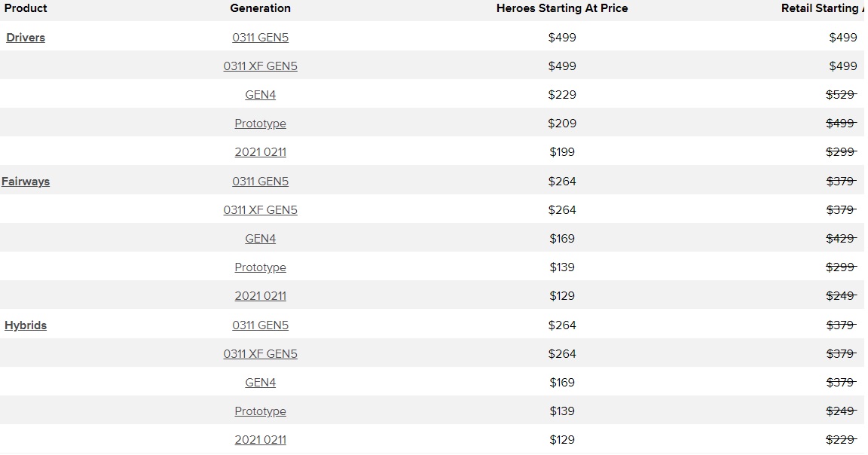
Task: Select 0311 GEN5 in the Drivers row
Action: coord(260,38)
